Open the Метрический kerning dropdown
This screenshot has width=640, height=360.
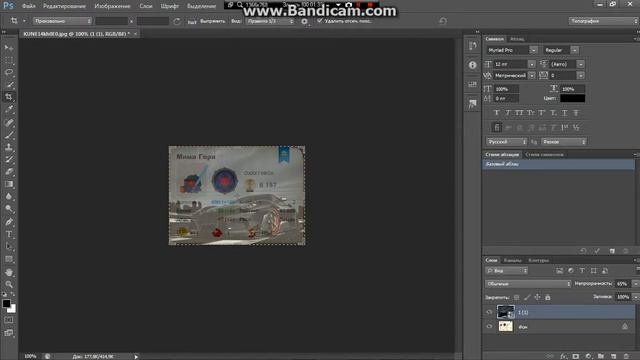point(531,76)
